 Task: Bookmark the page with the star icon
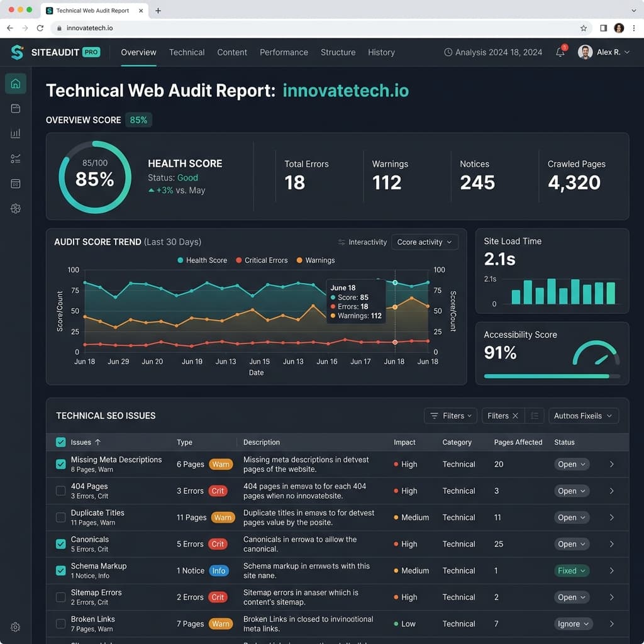click(584, 28)
